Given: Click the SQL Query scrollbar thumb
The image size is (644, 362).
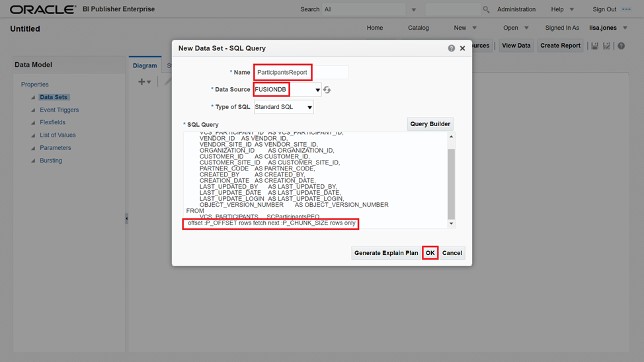Looking at the screenshot, I should (452, 184).
